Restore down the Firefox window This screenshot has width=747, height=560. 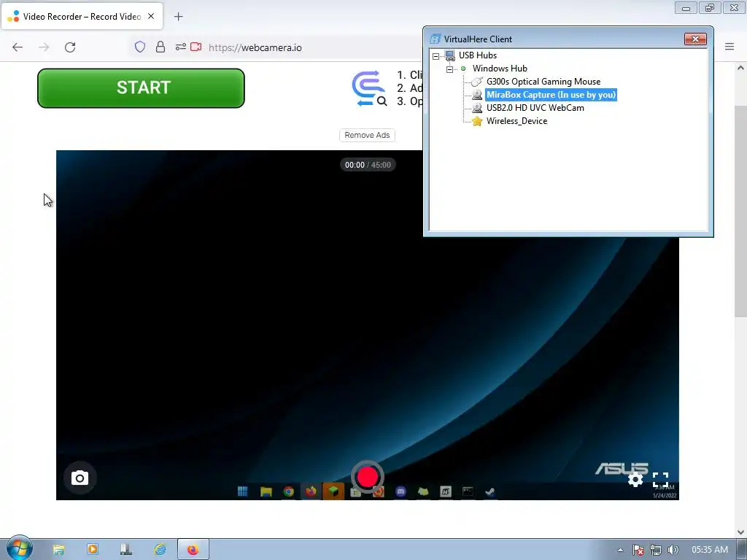click(x=710, y=8)
